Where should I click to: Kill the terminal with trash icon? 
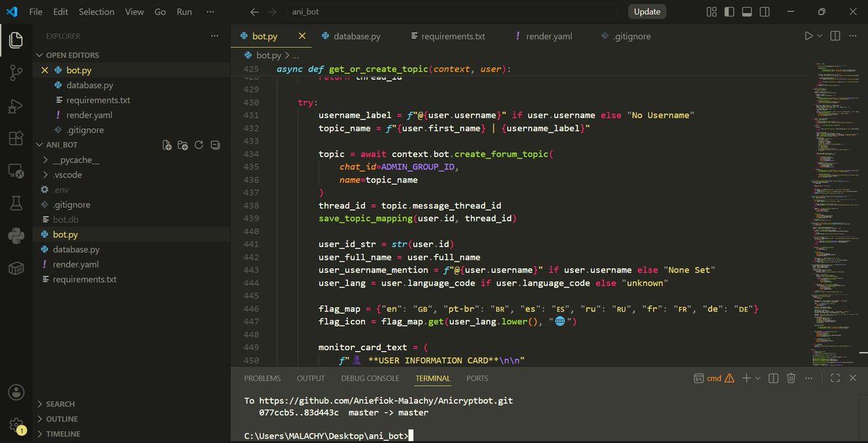pos(791,378)
